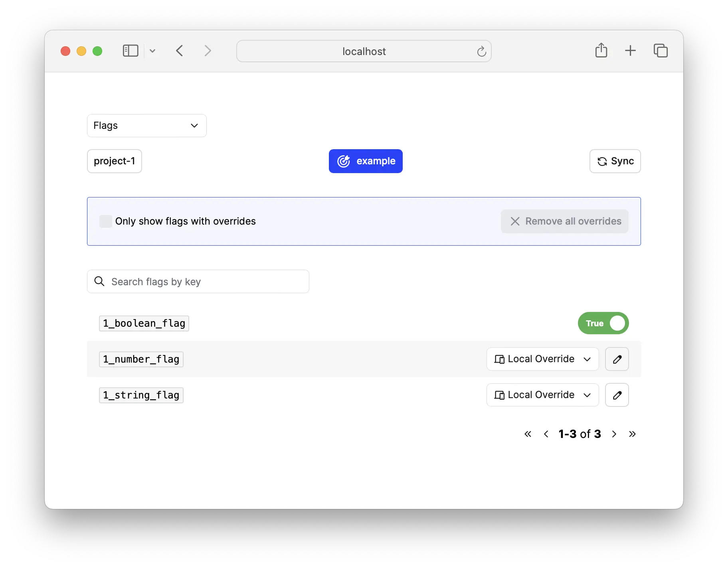
Task: Go to the first page of flags
Action: coord(528,434)
